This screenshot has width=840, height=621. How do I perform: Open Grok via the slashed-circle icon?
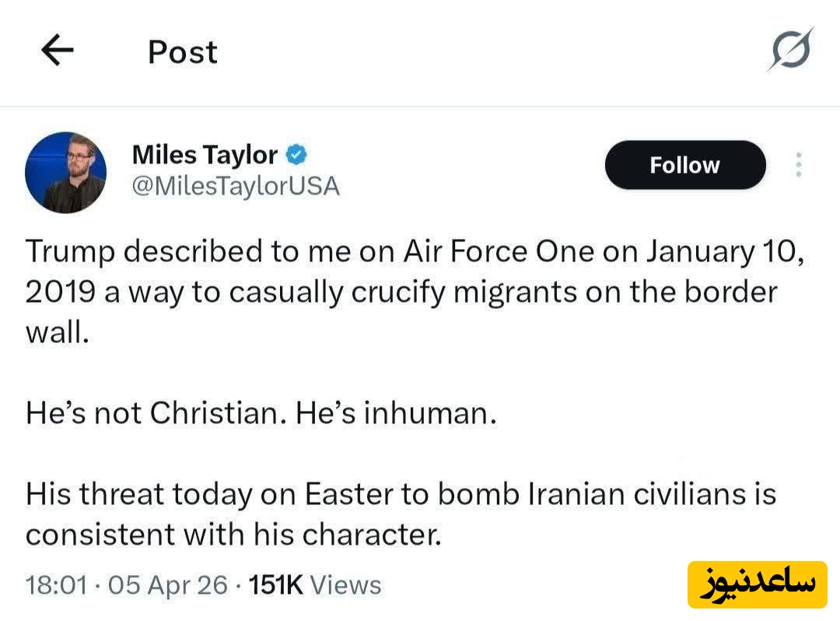(x=791, y=51)
